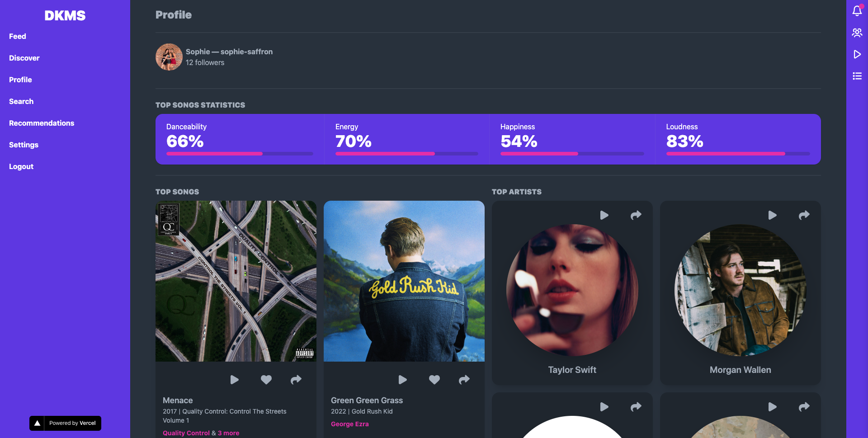Open George Ezra artist link
Image resolution: width=868 pixels, height=438 pixels.
point(350,424)
